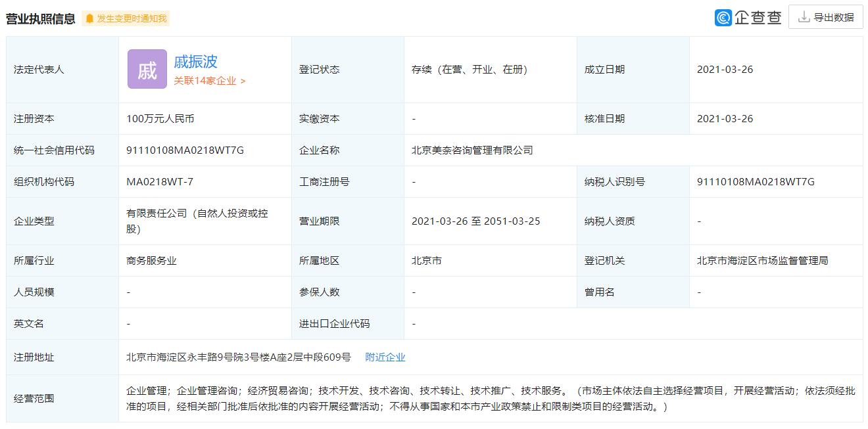Screen dimensions: 868x429
Task: Click the download icon in 导出数据 button
Action: [804, 17]
